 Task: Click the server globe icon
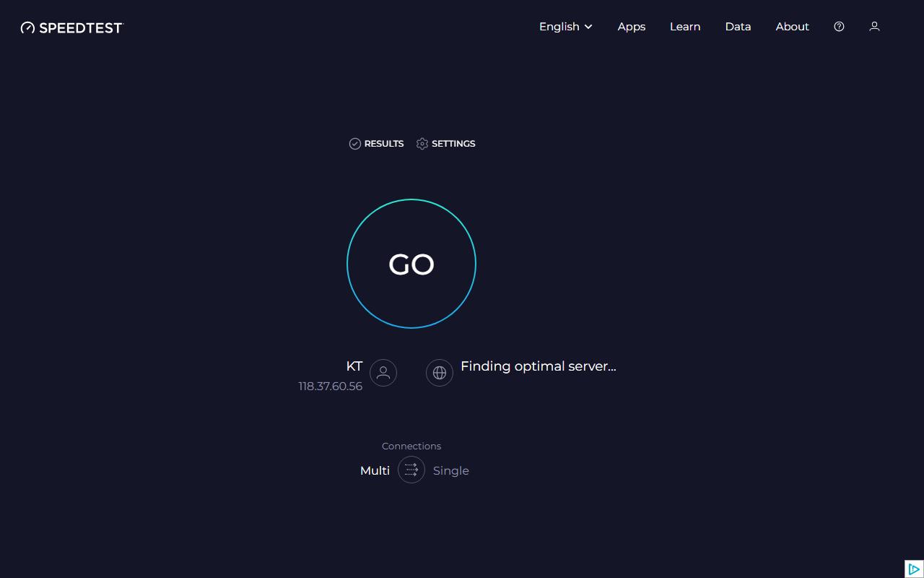[440, 373]
